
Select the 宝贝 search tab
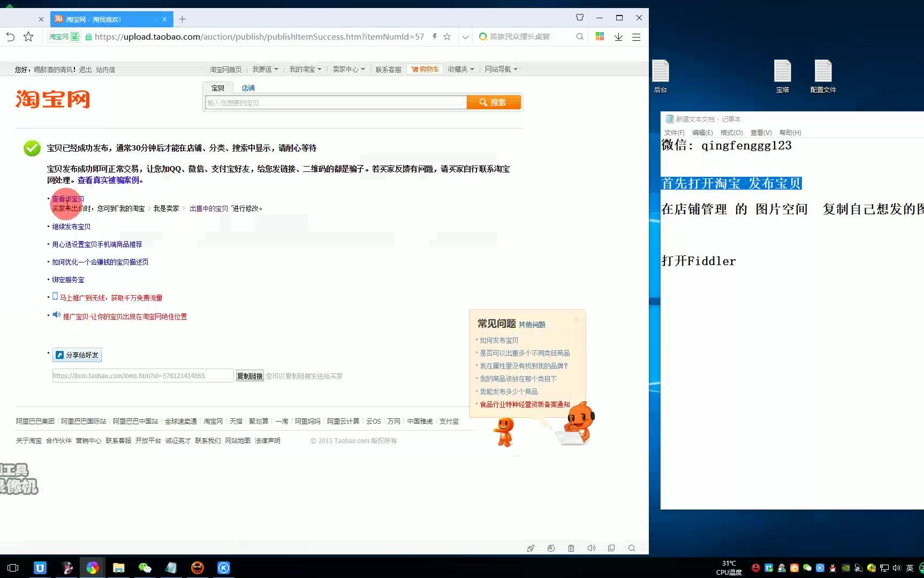217,88
